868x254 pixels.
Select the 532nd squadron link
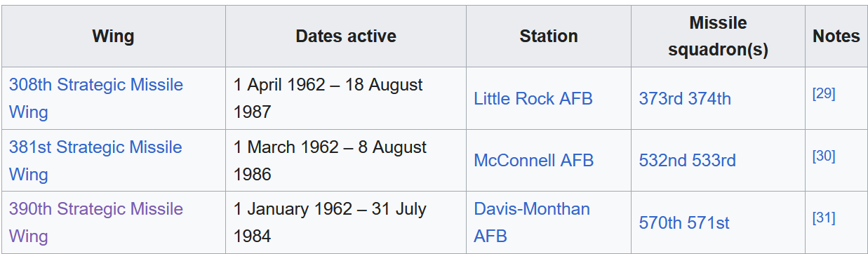click(x=663, y=161)
